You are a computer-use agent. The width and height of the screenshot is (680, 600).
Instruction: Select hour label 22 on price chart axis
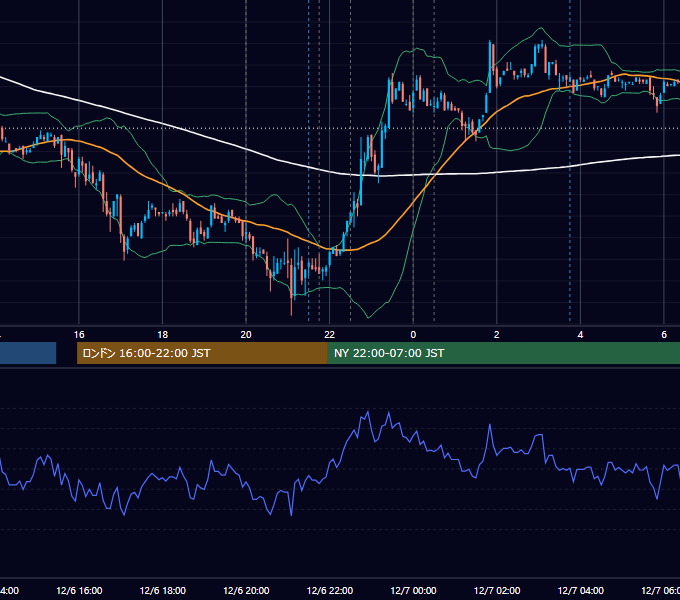(x=330, y=335)
